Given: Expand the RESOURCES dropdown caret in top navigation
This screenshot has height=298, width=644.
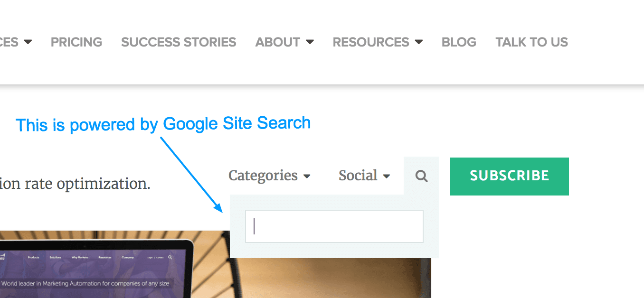Looking at the screenshot, I should click(x=418, y=42).
